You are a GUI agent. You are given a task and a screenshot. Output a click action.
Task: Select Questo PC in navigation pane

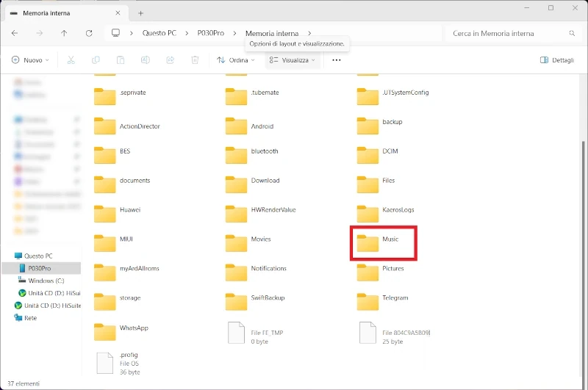pos(38,256)
